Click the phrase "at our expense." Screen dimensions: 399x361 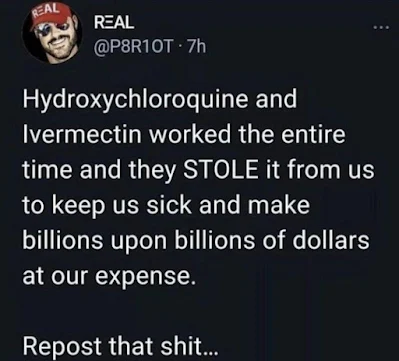108,276
